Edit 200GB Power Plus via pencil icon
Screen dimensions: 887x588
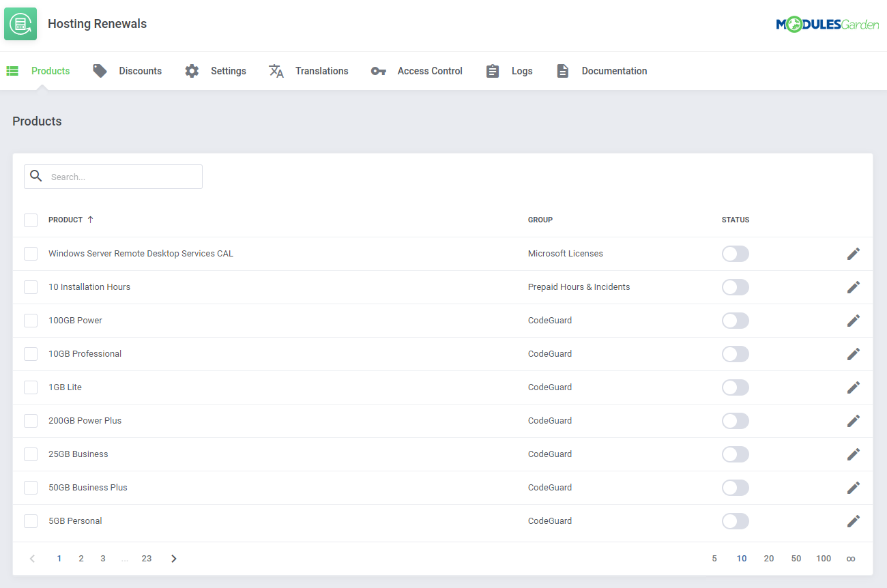click(854, 421)
